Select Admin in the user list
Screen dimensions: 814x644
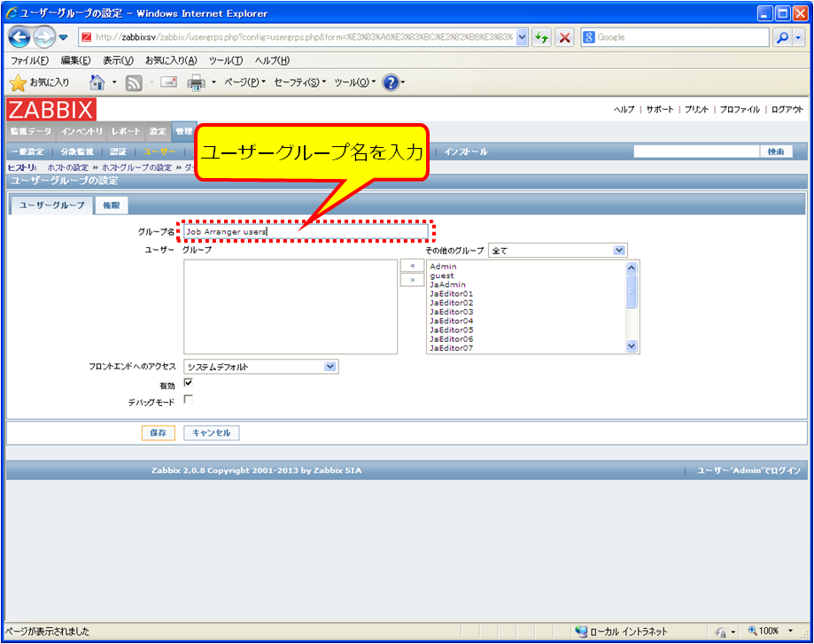pyautogui.click(x=443, y=267)
